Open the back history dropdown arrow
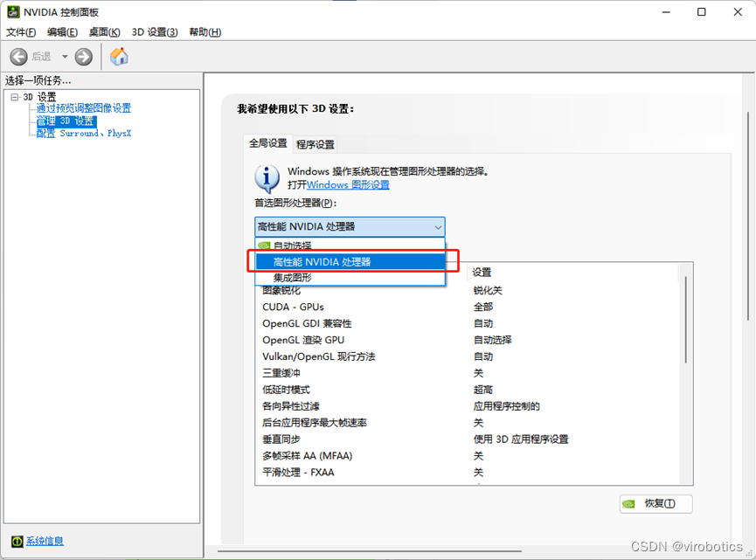Screen dimensions: 756x560 [x=65, y=57]
